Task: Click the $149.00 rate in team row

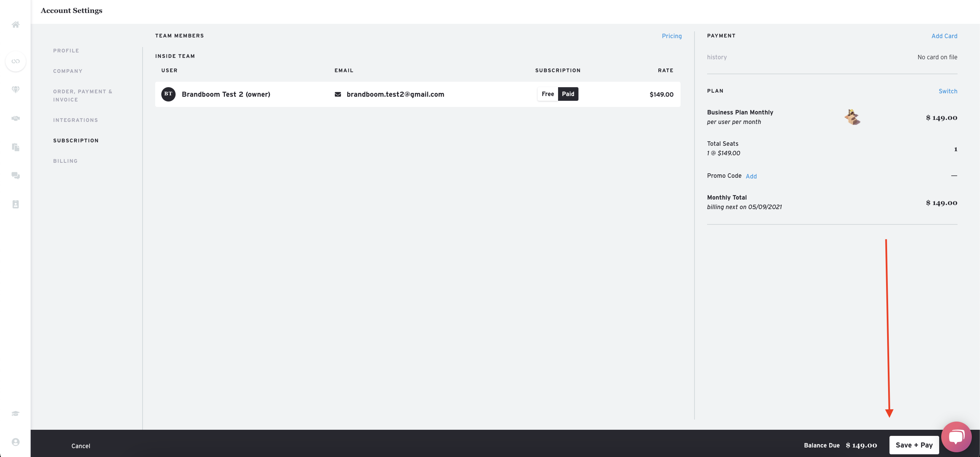Action: click(661, 94)
